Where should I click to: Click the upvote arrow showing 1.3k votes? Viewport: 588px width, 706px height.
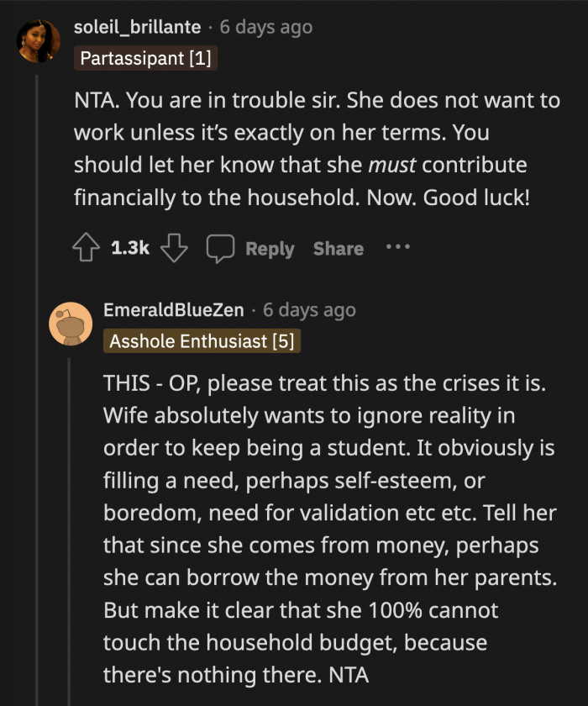(x=87, y=247)
